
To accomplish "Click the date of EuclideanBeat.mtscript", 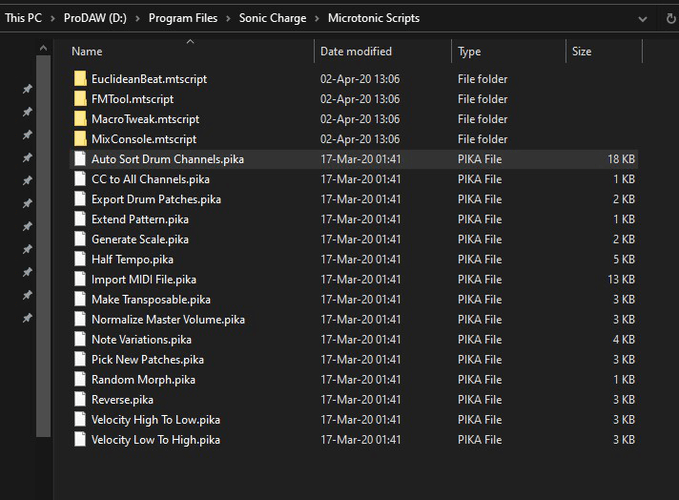I will click(x=360, y=79).
